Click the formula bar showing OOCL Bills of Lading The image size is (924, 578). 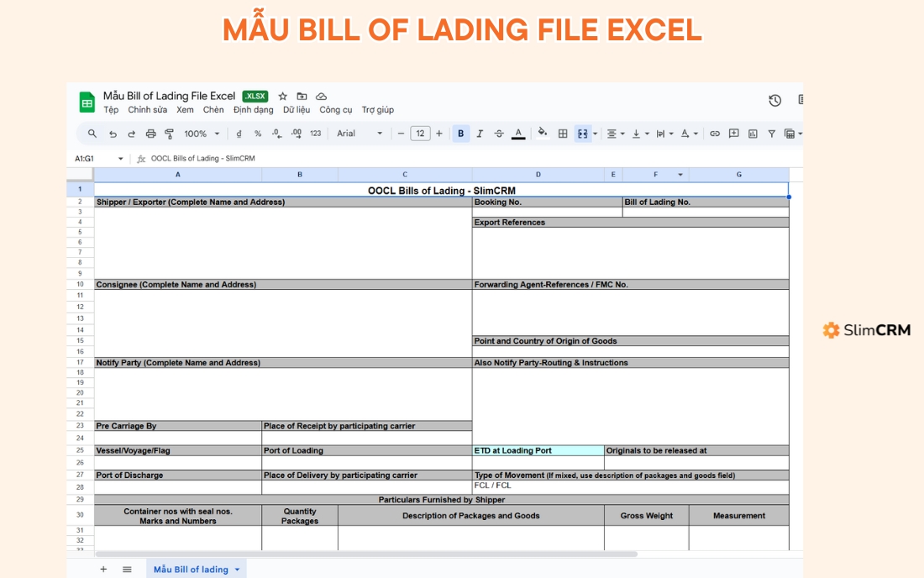pos(202,158)
